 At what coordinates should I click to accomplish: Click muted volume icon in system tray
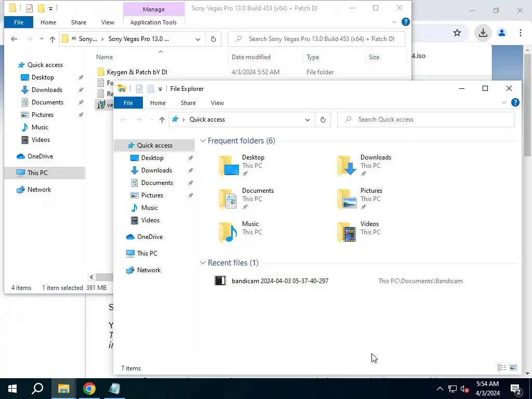click(x=464, y=389)
